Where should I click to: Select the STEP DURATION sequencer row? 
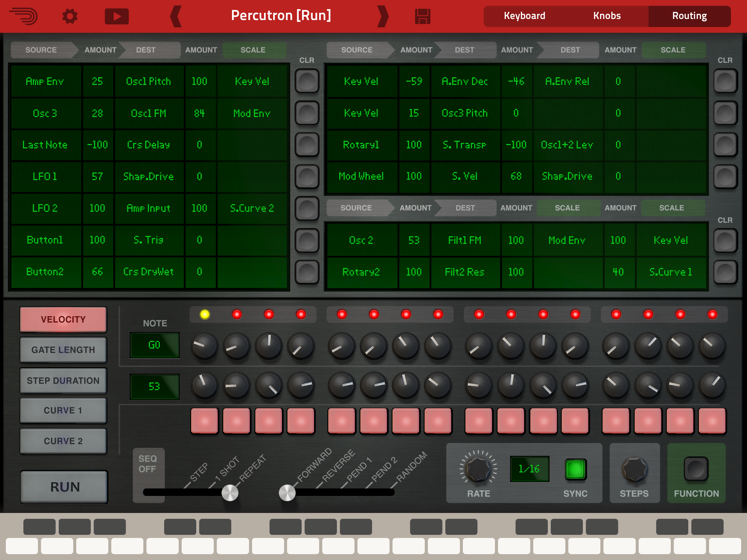tap(63, 381)
